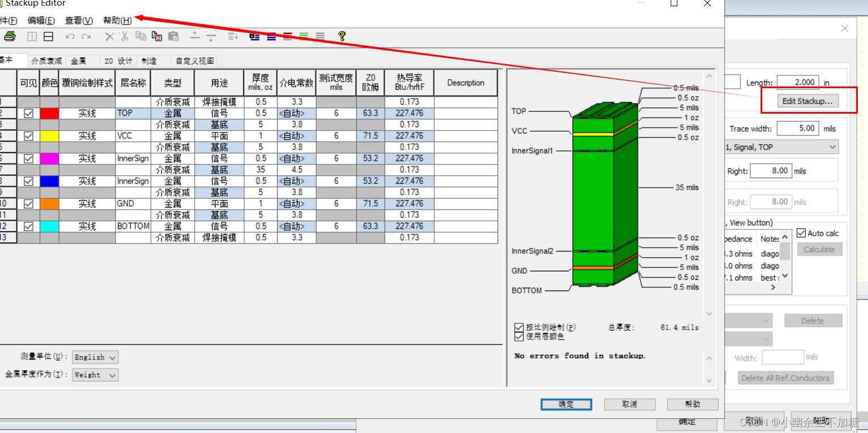868x433 pixels.
Task: Click the yellow color swatch of VCC layer
Action: click(49, 136)
